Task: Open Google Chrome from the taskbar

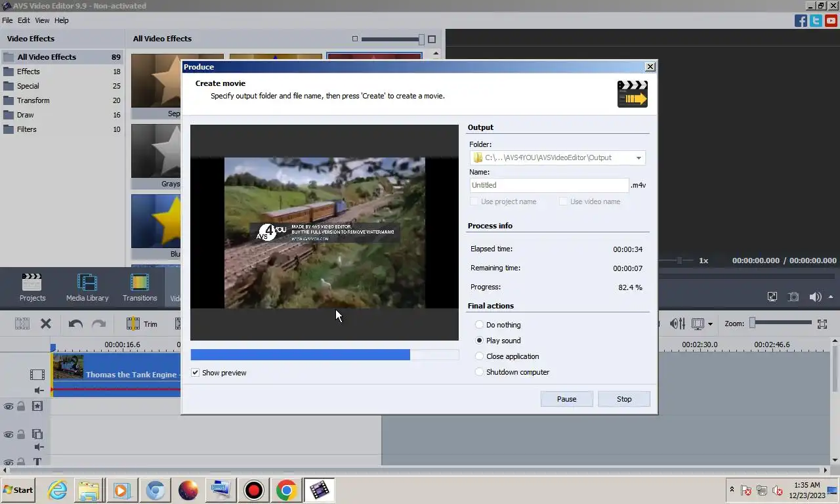Action: pos(286,490)
